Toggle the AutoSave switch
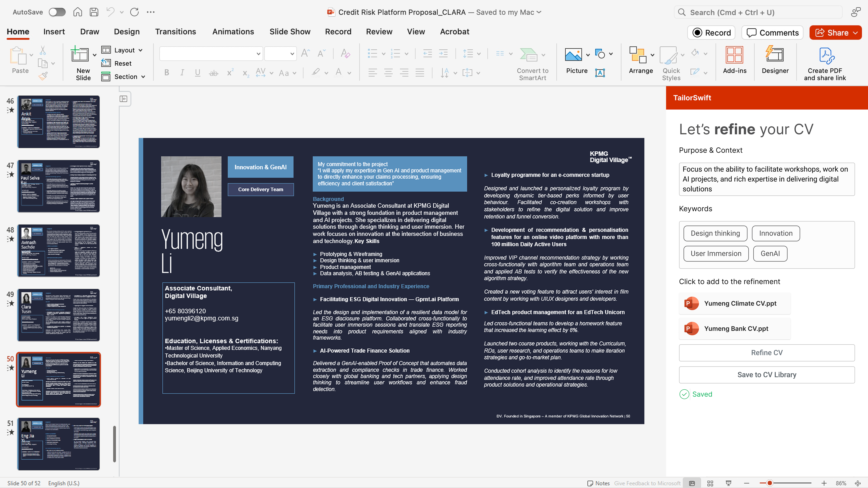This screenshot has height=488, width=868. click(57, 12)
